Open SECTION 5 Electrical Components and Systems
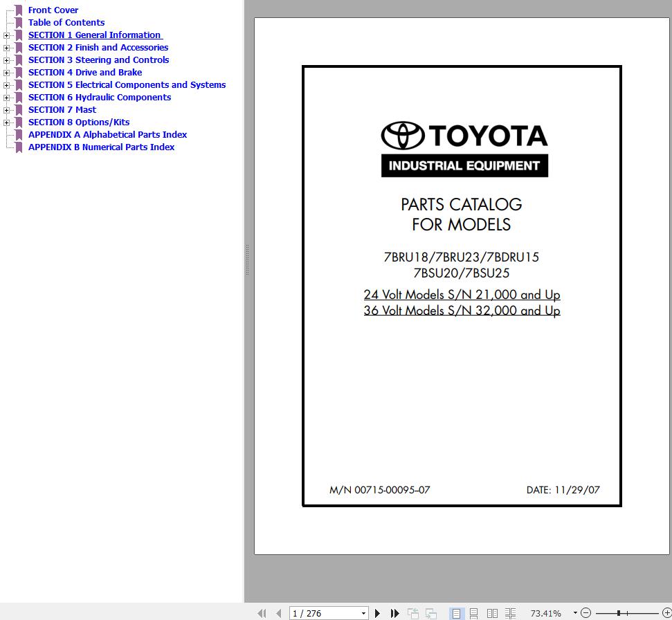 (127, 84)
